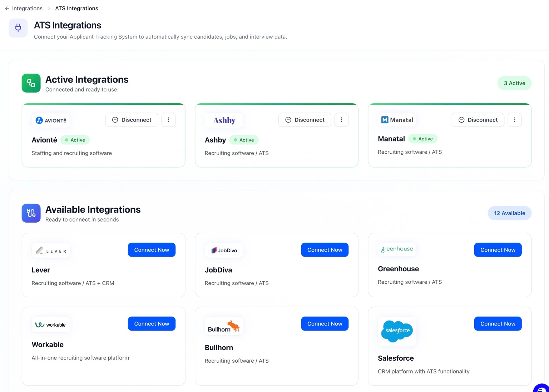Viewport: 549px width, 392px height.
Task: Click 'Connected and ready to use' subtitle
Action: tap(81, 90)
